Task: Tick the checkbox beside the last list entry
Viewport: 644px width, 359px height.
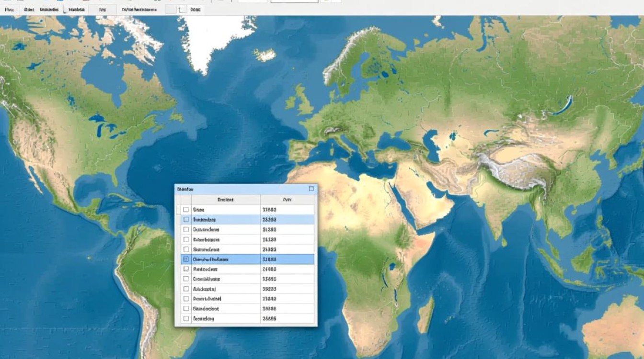Action: point(186,318)
